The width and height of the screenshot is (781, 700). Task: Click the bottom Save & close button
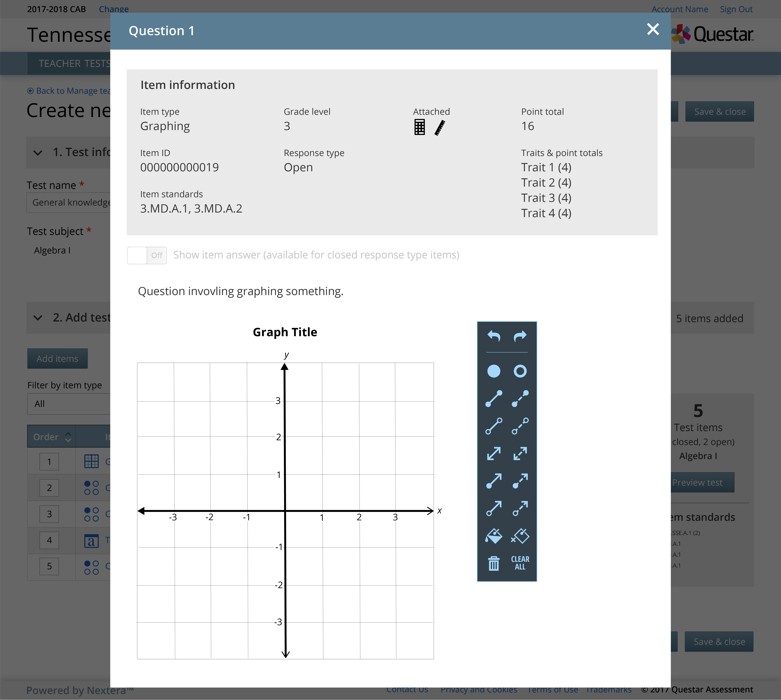click(719, 641)
